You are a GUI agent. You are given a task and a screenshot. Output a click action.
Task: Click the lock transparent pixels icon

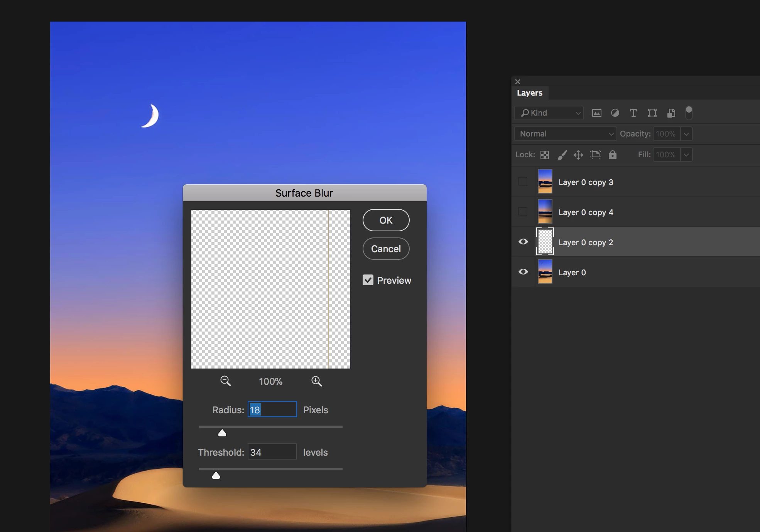544,155
